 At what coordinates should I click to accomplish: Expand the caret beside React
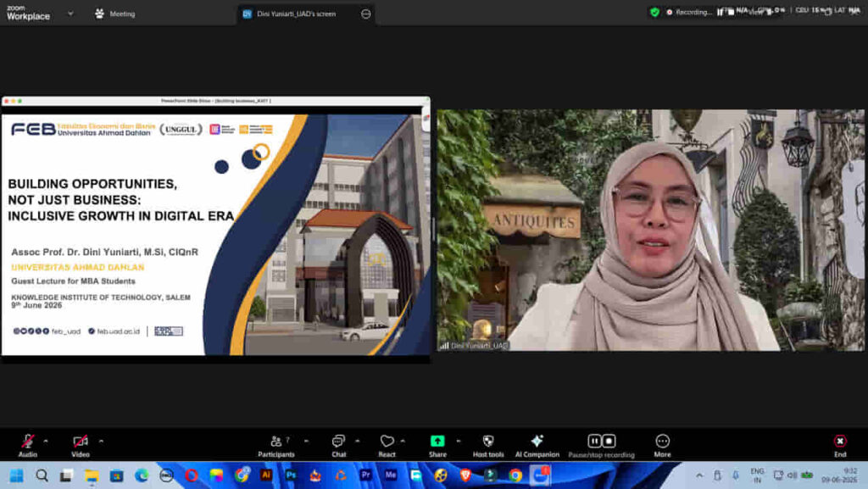pos(403,441)
